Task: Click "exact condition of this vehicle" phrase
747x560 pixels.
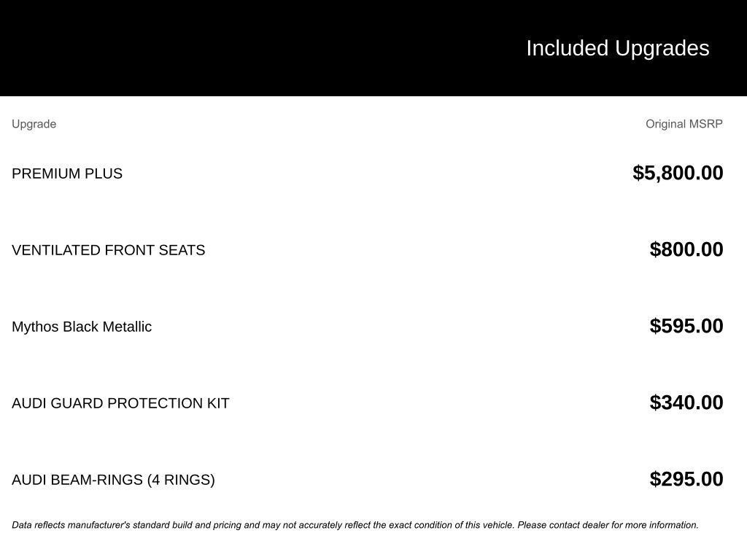Action: pyautogui.click(x=451, y=525)
